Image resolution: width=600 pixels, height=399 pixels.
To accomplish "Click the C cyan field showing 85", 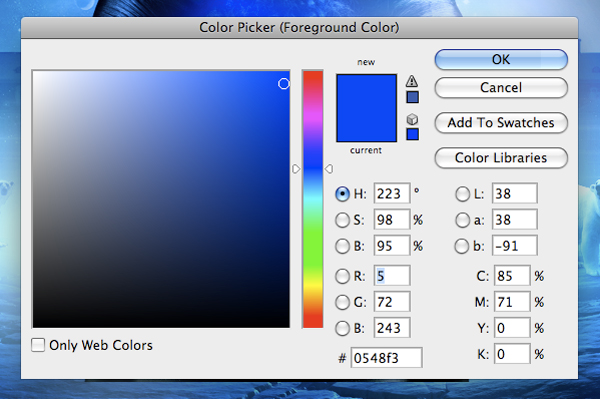I will (x=512, y=275).
